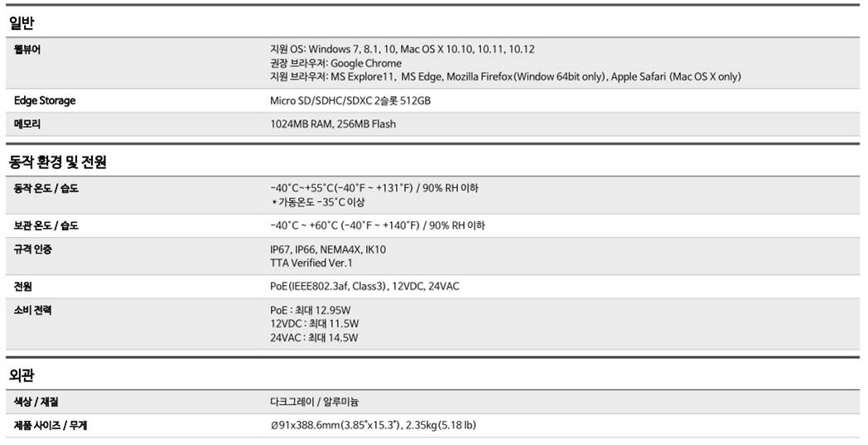Click the 규격 인증 row label

tap(32, 249)
